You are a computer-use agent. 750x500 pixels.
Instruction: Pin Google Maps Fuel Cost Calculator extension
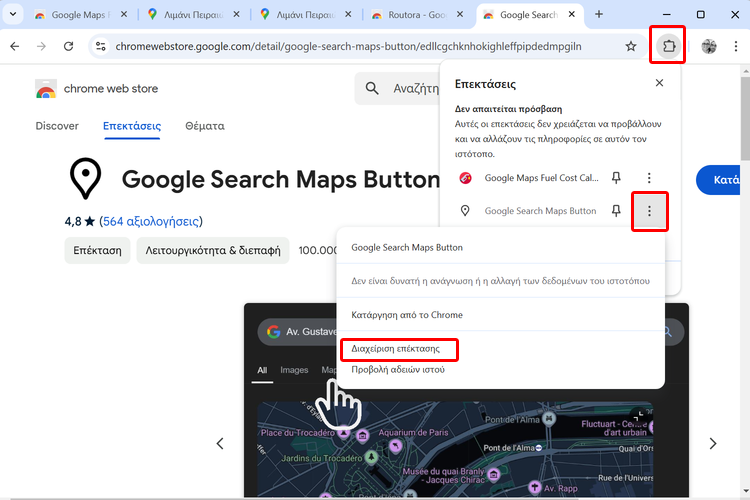(x=616, y=178)
